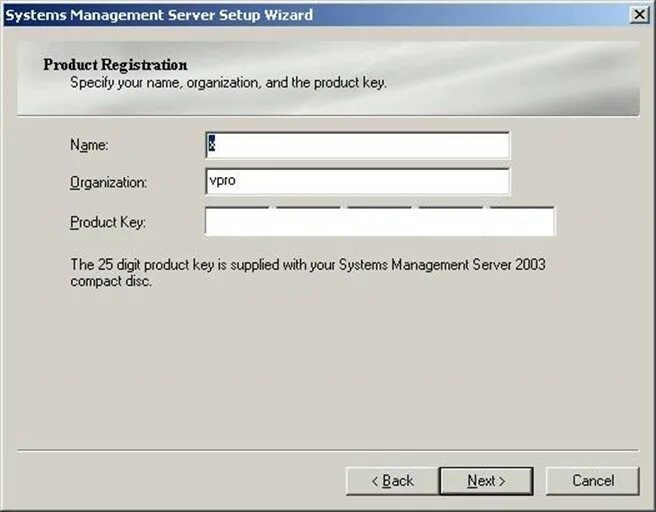Click the 25 digit product key note
656x512 pixels.
click(308, 272)
